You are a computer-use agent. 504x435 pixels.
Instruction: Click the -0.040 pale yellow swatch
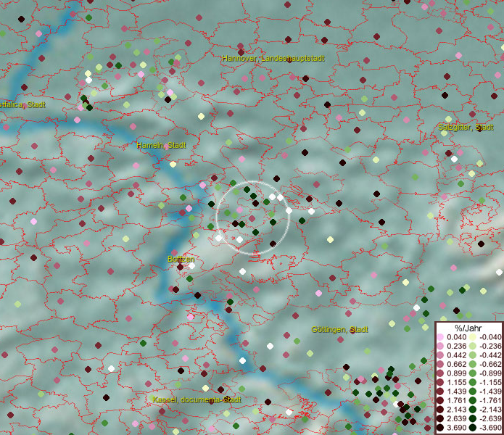click(x=473, y=337)
